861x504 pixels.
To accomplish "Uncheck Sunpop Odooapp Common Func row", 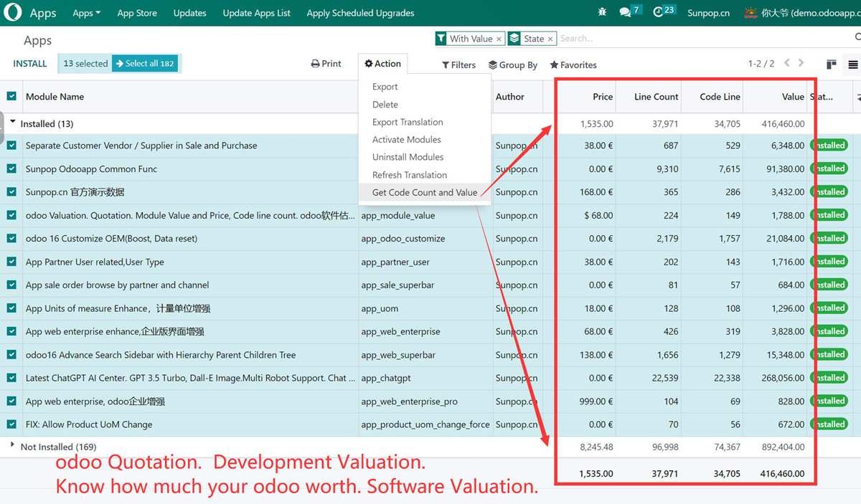I will pos(11,168).
